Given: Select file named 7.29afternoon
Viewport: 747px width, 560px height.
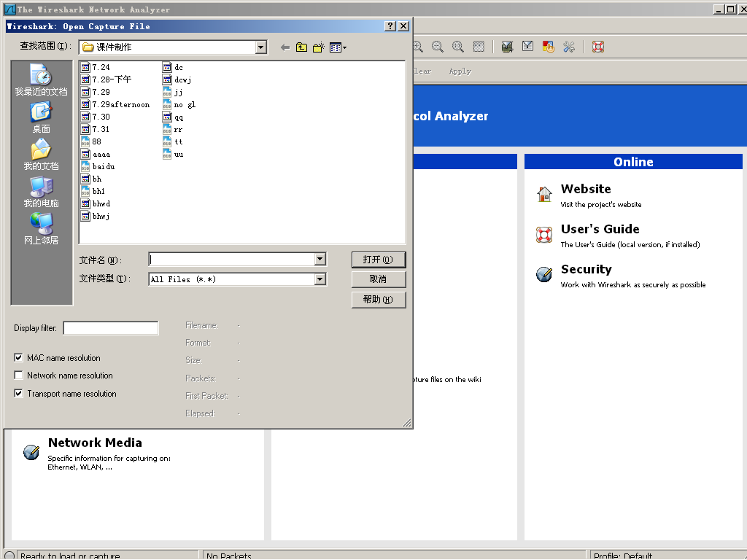Looking at the screenshot, I should tap(116, 104).
